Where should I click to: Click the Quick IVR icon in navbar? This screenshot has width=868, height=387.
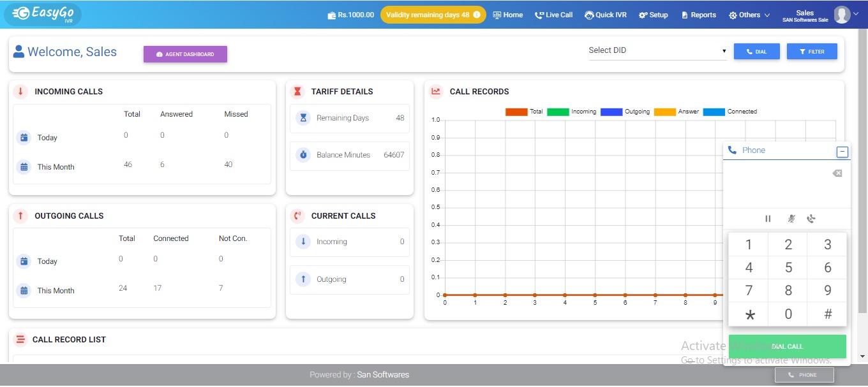(588, 14)
